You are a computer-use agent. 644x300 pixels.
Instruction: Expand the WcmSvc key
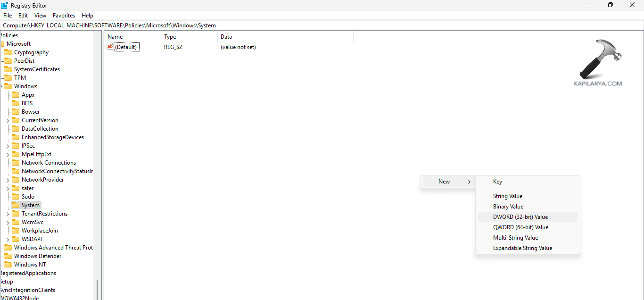pos(8,223)
